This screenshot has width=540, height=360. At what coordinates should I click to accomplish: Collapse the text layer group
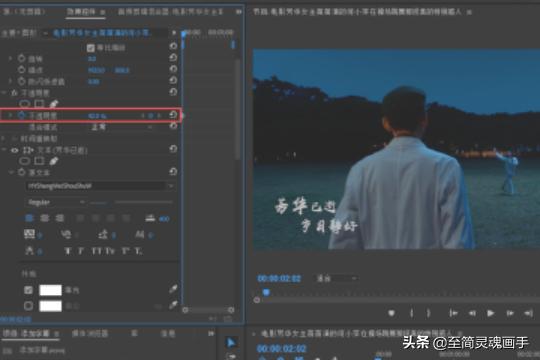(x=4, y=150)
